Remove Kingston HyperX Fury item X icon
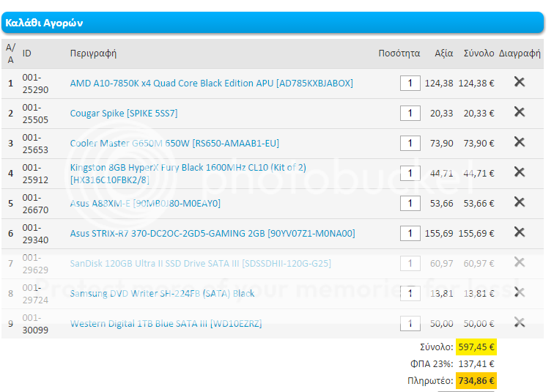The height and width of the screenshot is (392, 554). point(520,172)
